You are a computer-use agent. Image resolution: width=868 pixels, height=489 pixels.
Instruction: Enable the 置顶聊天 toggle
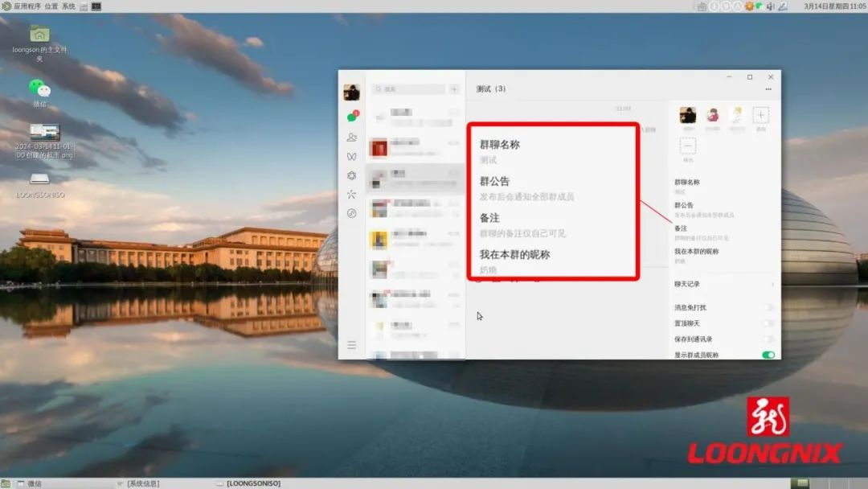coord(769,323)
